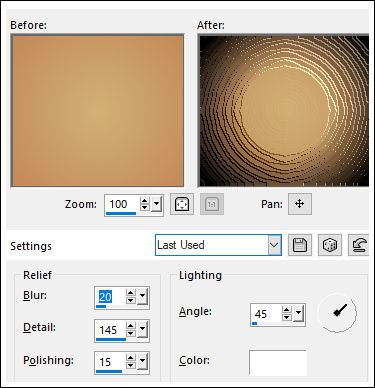
Task: Click the 1:1 actual size zoom icon
Action: pos(212,204)
